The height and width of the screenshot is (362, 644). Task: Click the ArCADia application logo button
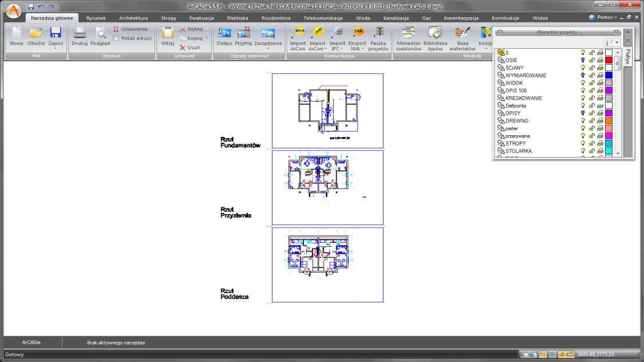tap(14, 11)
